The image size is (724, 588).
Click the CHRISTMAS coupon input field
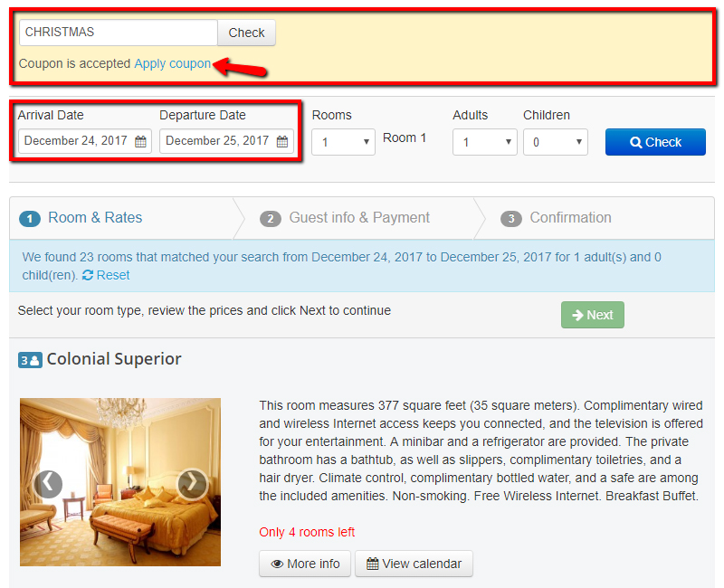pyautogui.click(x=117, y=33)
